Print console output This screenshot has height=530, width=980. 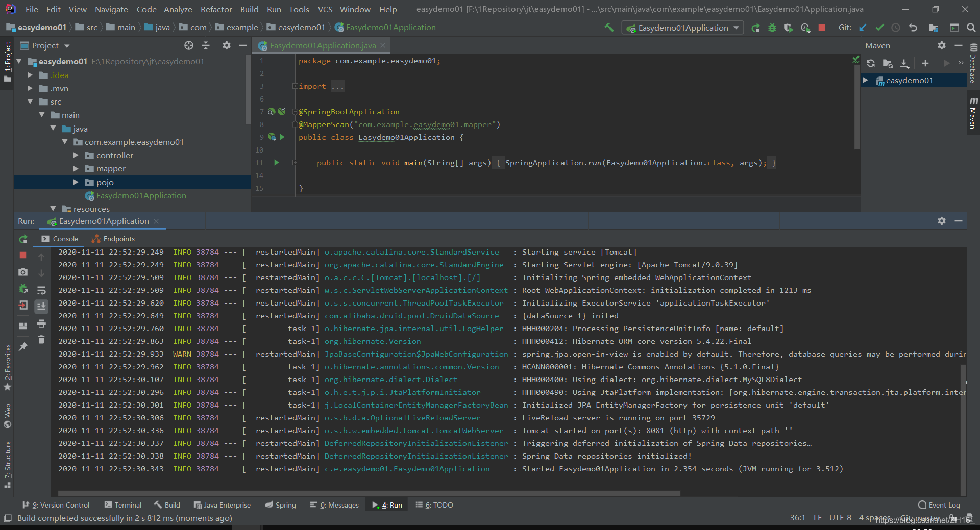point(41,323)
